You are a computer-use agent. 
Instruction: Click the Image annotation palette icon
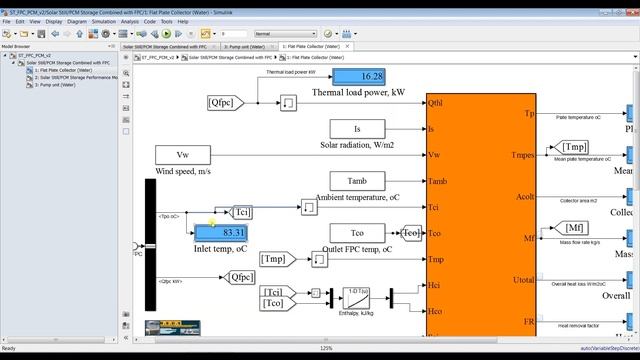[x=126, y=120]
